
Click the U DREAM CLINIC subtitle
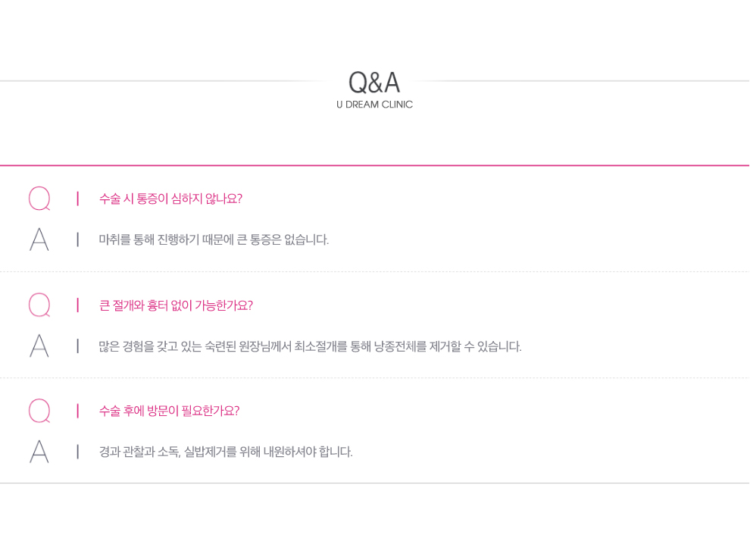(x=374, y=105)
